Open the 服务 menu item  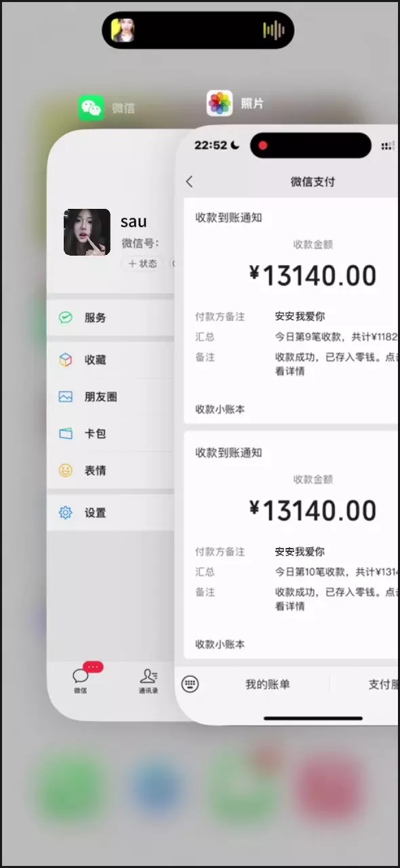point(112,317)
